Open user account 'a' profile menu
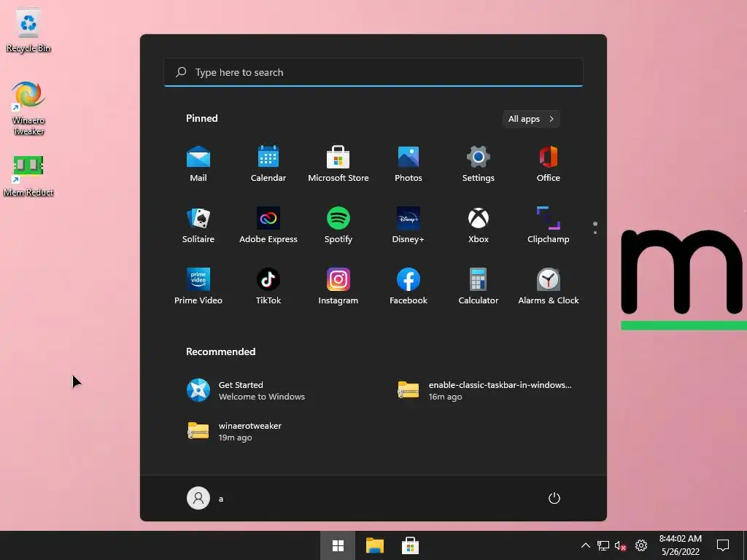747x560 pixels. (205, 498)
